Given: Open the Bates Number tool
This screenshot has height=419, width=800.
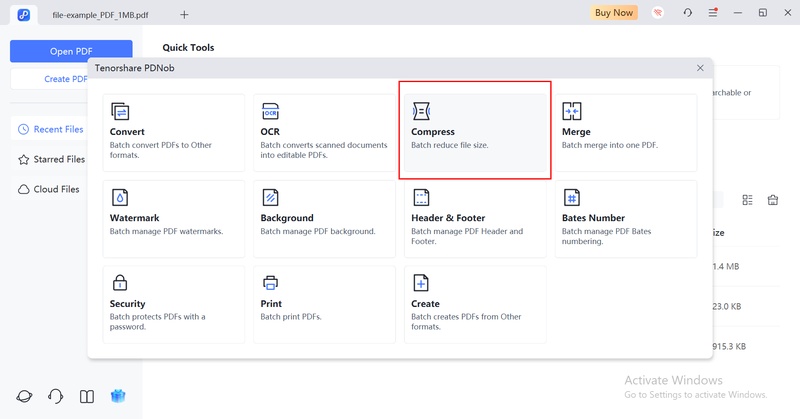Looking at the screenshot, I should pos(626,218).
